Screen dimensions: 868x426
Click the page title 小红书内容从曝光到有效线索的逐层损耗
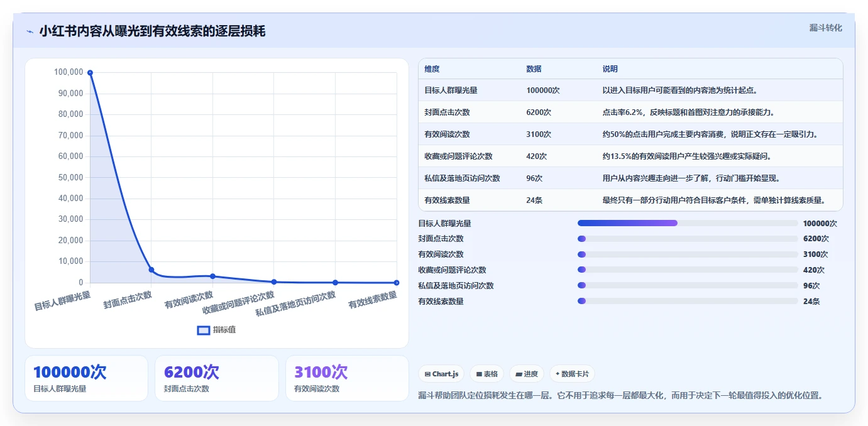point(152,31)
